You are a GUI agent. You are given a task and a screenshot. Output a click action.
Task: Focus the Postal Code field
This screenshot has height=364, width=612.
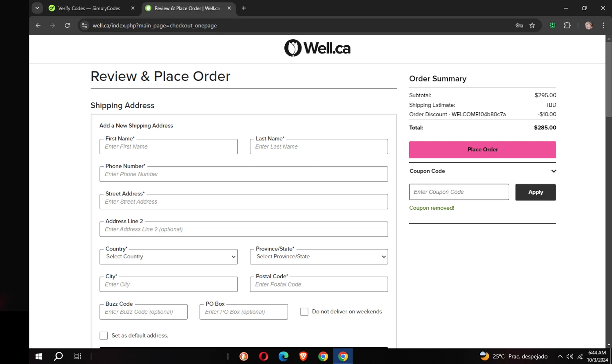[319, 284]
